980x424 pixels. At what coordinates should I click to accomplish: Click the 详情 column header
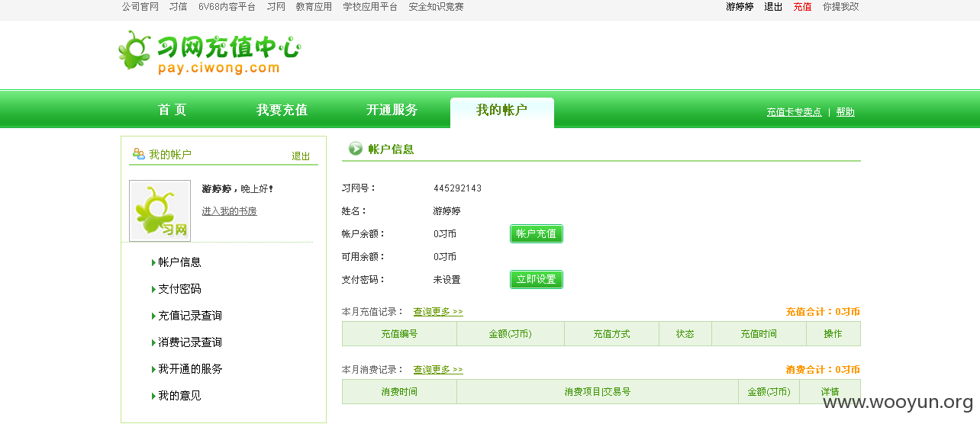[830, 392]
